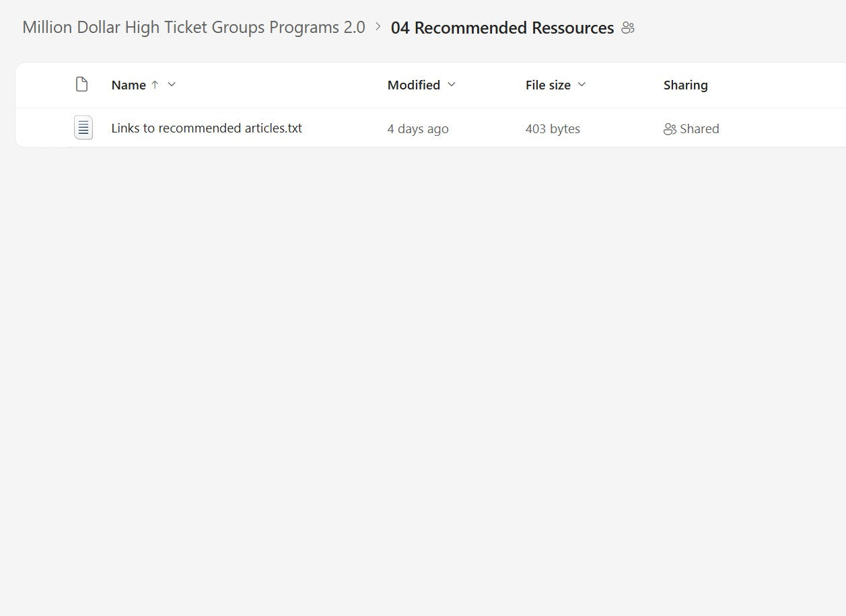This screenshot has height=616, width=846.
Task: Click the file type column header icon
Action: [x=82, y=85]
